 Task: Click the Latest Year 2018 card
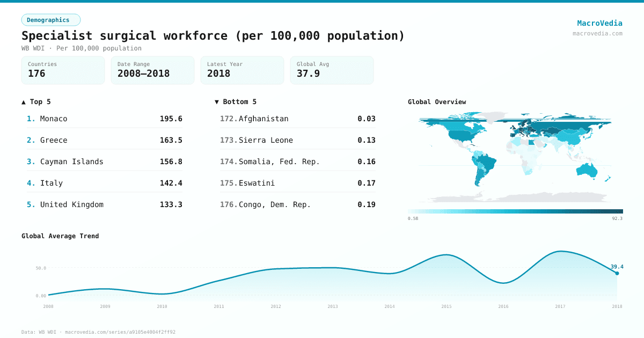click(x=242, y=70)
